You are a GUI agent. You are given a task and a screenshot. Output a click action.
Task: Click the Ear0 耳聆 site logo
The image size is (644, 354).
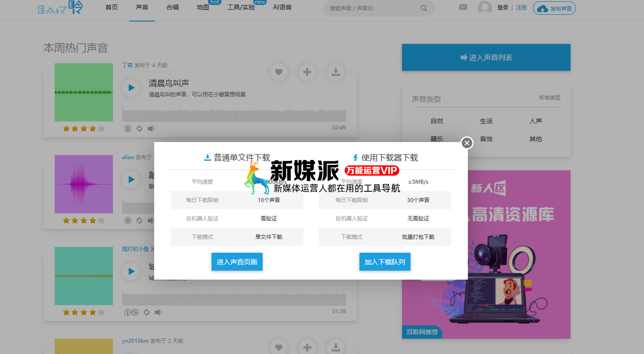pos(61,8)
